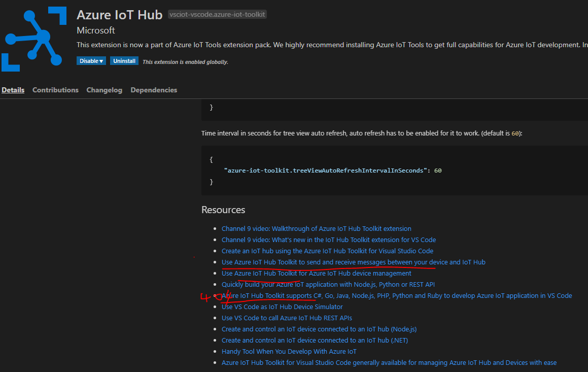This screenshot has height=372, width=588.
Task: Open the Channel 9 walkthrough video link
Action: coord(316,228)
